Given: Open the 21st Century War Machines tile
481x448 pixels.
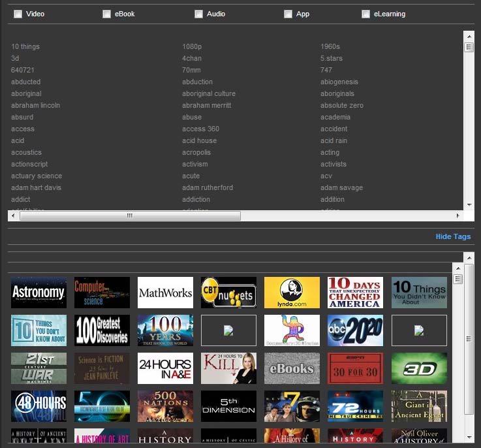Looking at the screenshot, I should click(x=39, y=368).
